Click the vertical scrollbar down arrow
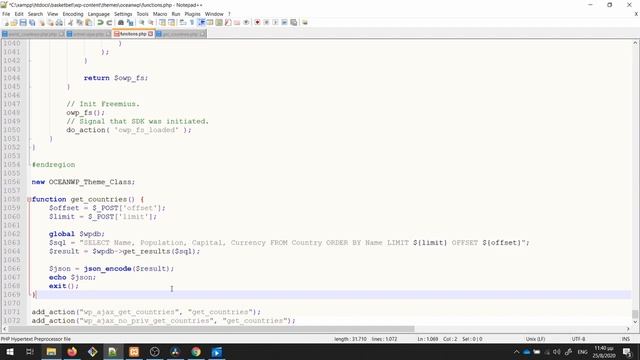640x360 pixels. pos(635,322)
